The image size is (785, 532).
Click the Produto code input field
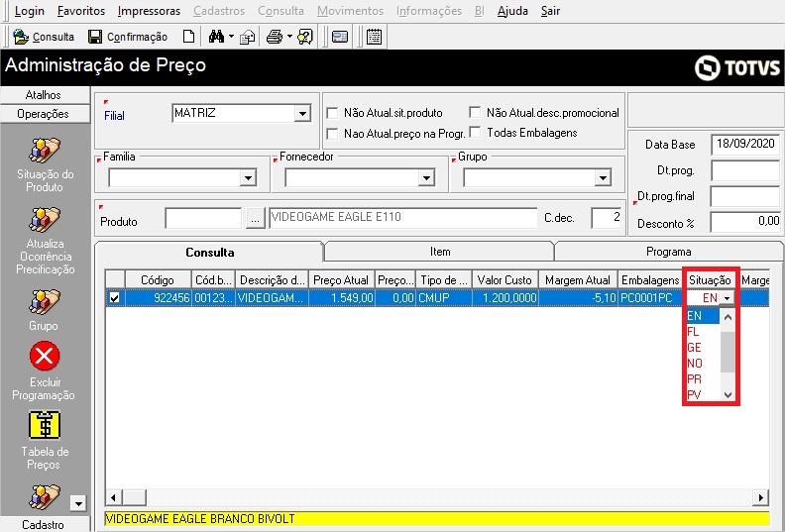pos(203,219)
